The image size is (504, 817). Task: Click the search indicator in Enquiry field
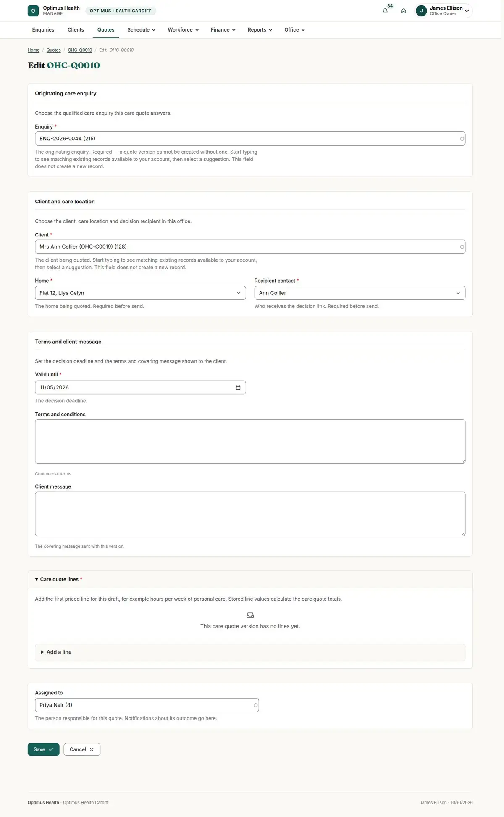[x=462, y=139]
